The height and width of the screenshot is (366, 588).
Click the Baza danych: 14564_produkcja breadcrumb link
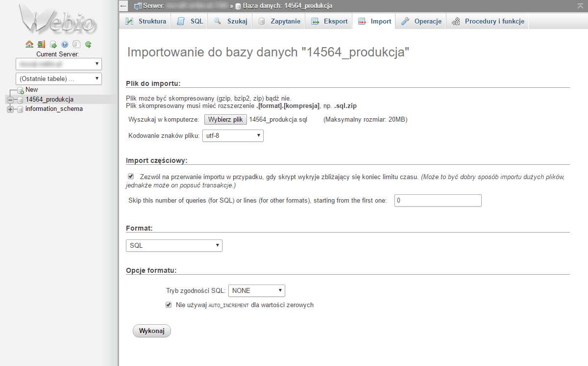pos(288,6)
